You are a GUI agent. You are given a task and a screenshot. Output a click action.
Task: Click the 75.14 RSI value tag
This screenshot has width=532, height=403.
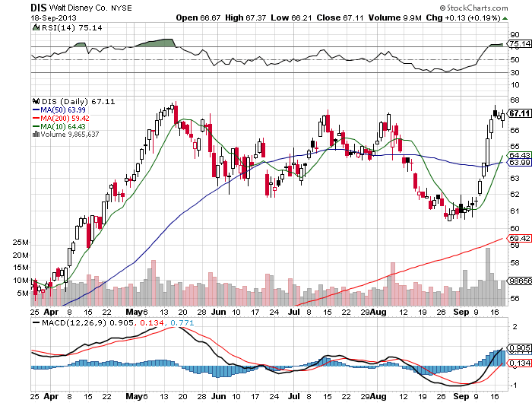pos(519,43)
